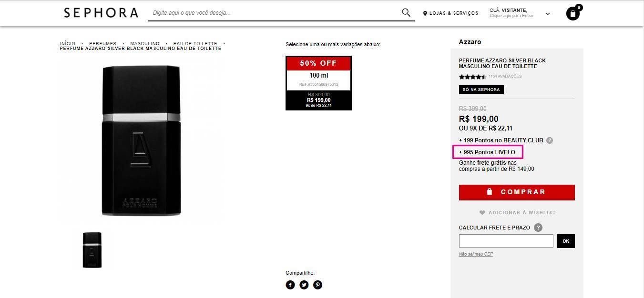Click the red Comprar button
644x298 pixels.
[x=517, y=192]
